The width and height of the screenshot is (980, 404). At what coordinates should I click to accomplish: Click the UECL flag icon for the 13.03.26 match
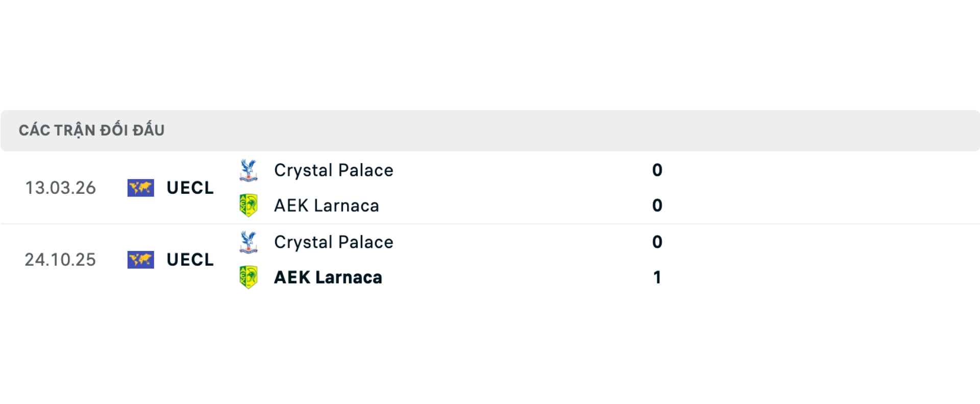tap(140, 188)
